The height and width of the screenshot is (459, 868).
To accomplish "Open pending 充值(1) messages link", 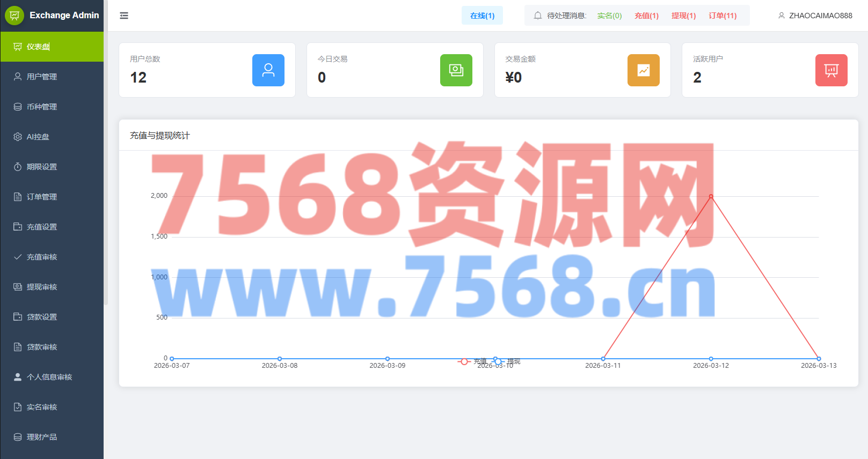I will (646, 16).
